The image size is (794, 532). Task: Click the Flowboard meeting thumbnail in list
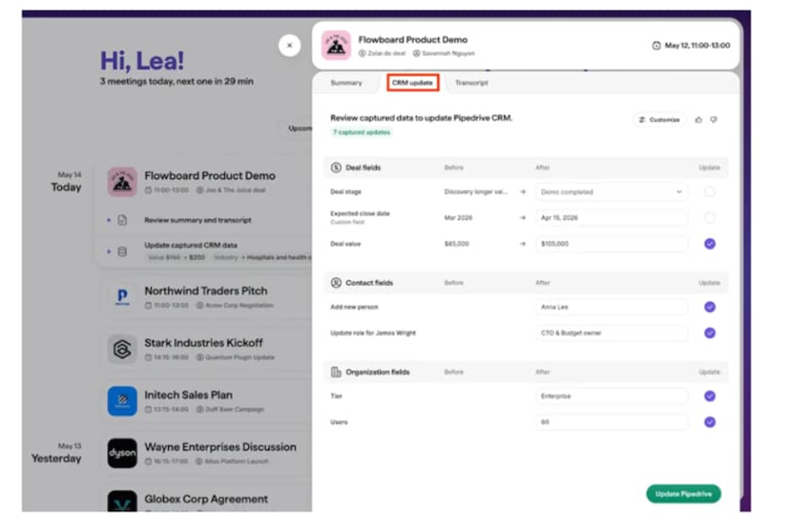point(122,182)
